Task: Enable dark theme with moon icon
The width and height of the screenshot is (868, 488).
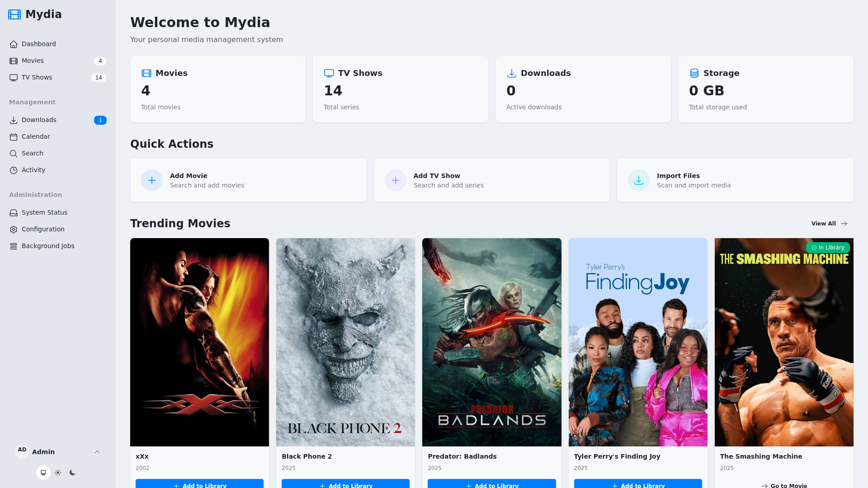Action: click(72, 473)
